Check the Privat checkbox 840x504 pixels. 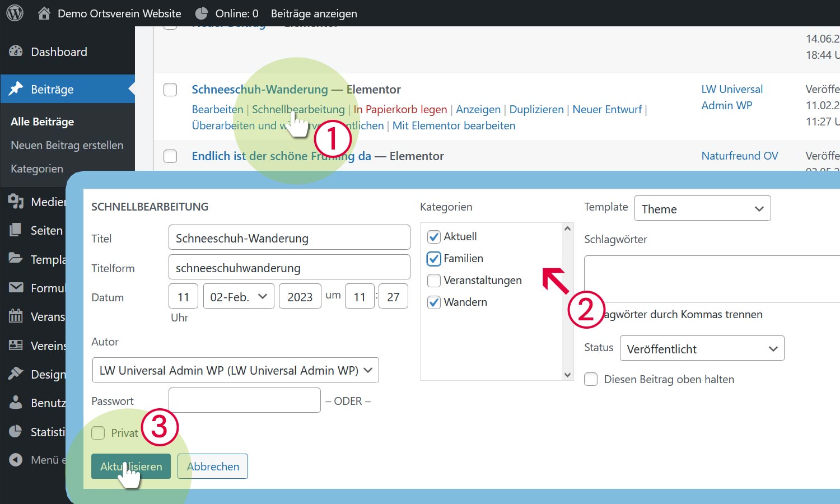(x=98, y=432)
